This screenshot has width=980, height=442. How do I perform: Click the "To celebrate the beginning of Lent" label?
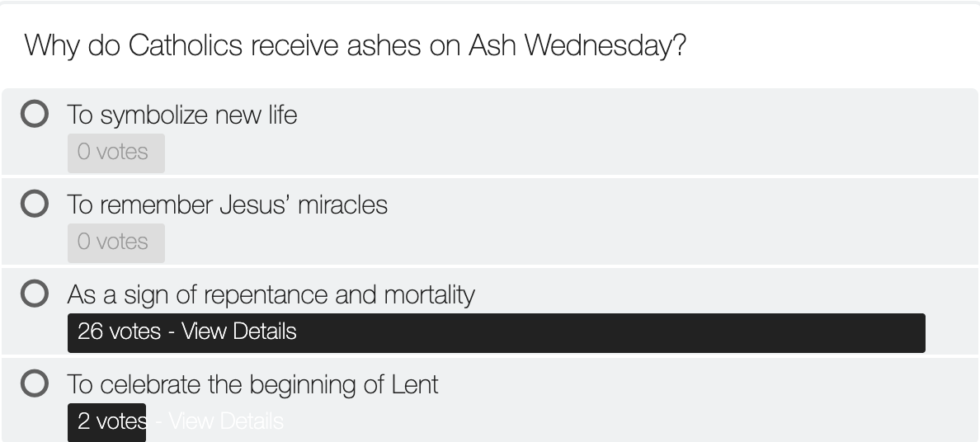point(252,384)
